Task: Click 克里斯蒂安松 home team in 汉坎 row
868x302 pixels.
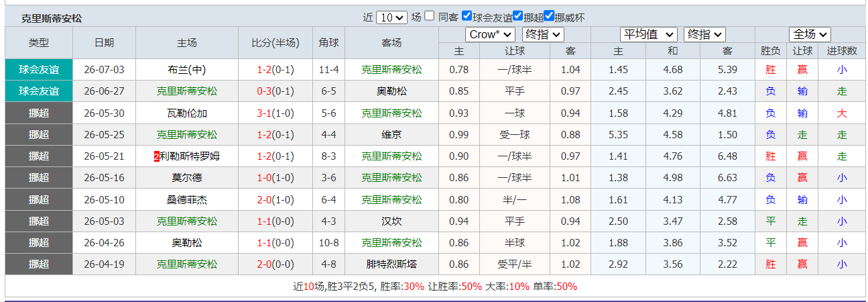Action: (x=187, y=221)
